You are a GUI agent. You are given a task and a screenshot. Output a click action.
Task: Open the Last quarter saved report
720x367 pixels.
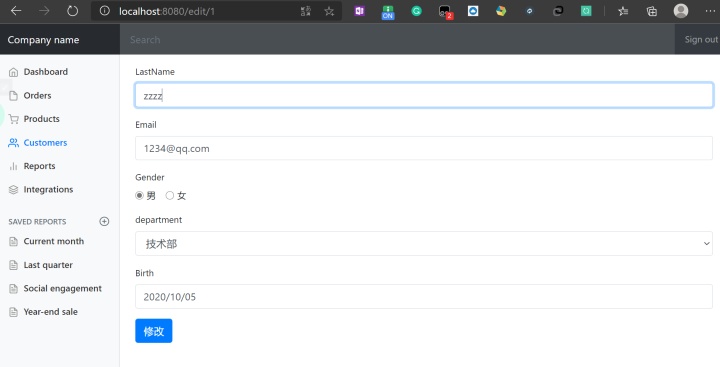click(x=48, y=265)
